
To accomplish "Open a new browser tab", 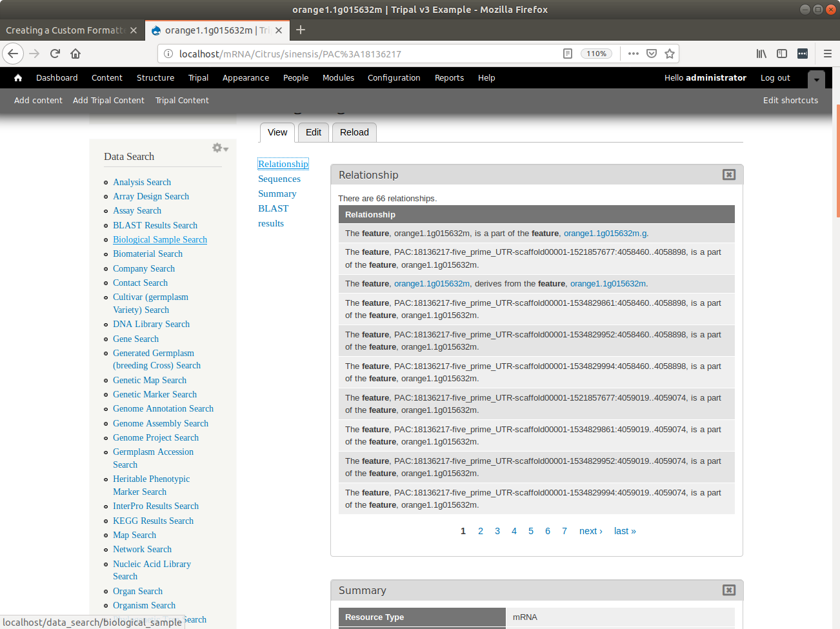I will coord(301,30).
